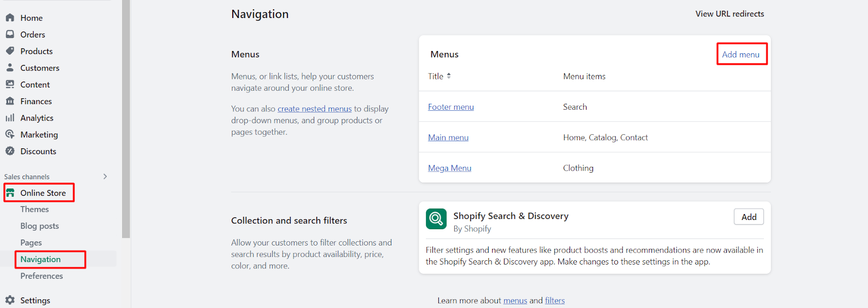Click the sidebar vertical scrollbar

click(126, 120)
